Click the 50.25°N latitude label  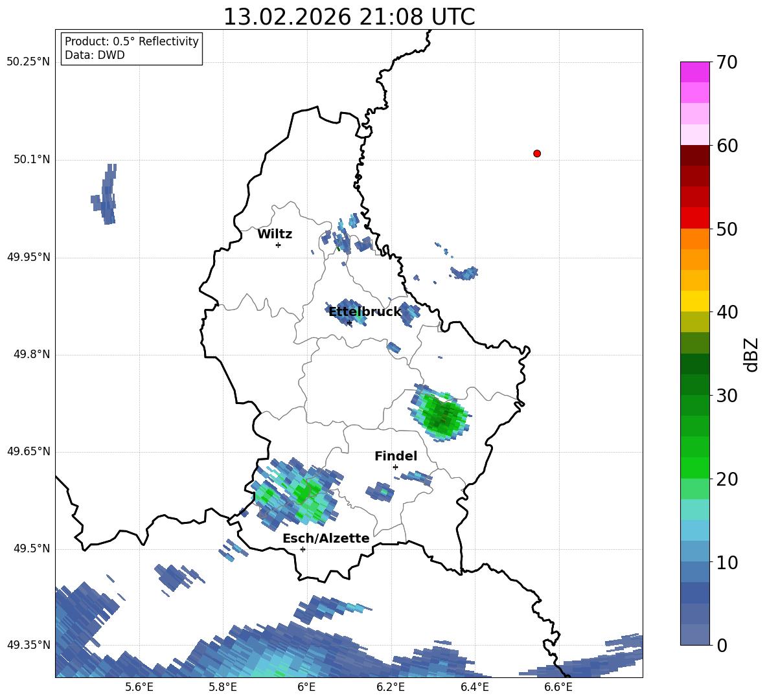click(x=29, y=62)
